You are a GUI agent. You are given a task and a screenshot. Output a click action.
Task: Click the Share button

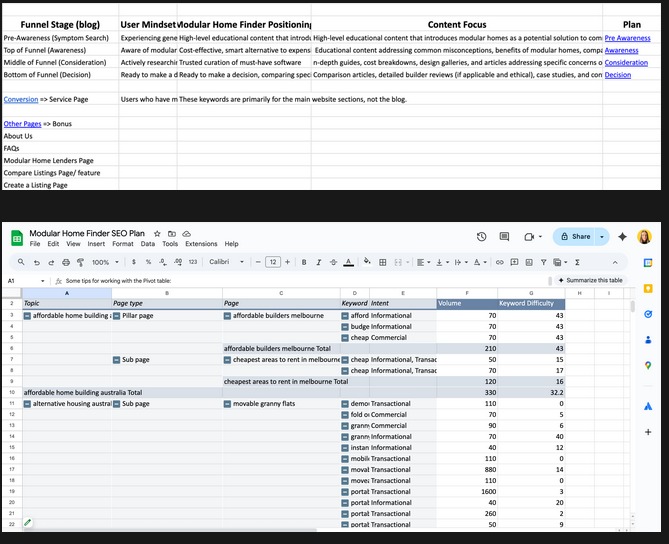(x=576, y=237)
